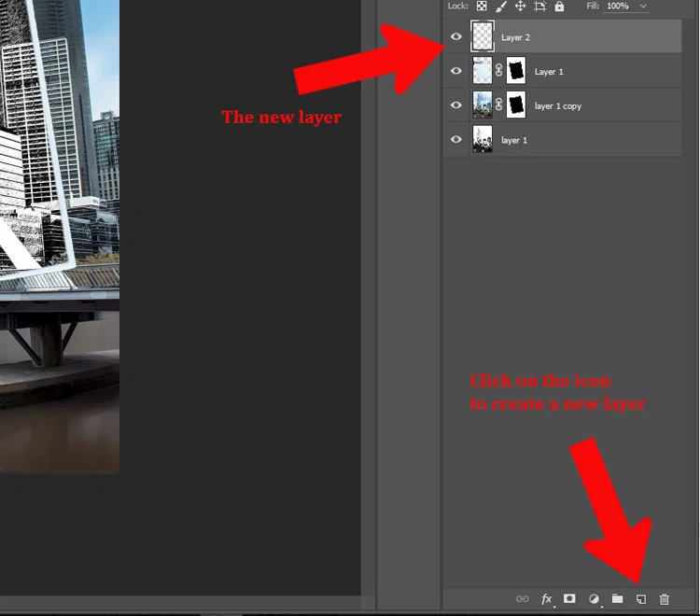Click the lock all padlock icon
Image resolution: width=700 pixels, height=616 pixels.
click(x=559, y=7)
